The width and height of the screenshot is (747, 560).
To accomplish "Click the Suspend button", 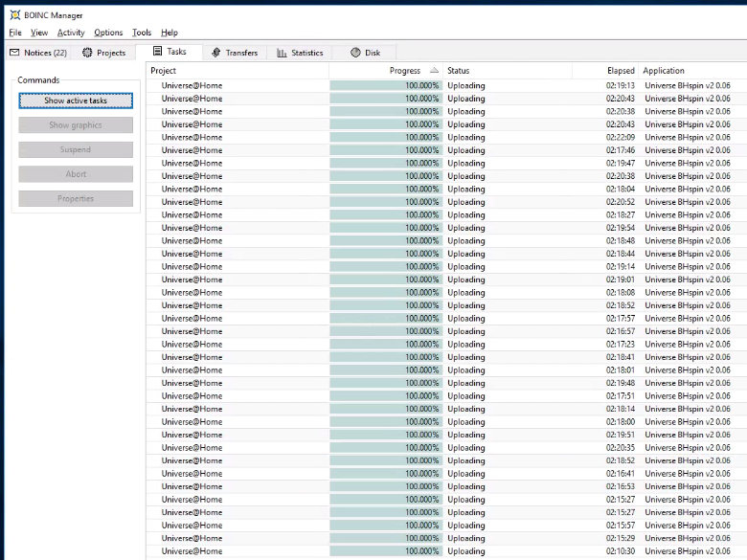I will click(76, 149).
